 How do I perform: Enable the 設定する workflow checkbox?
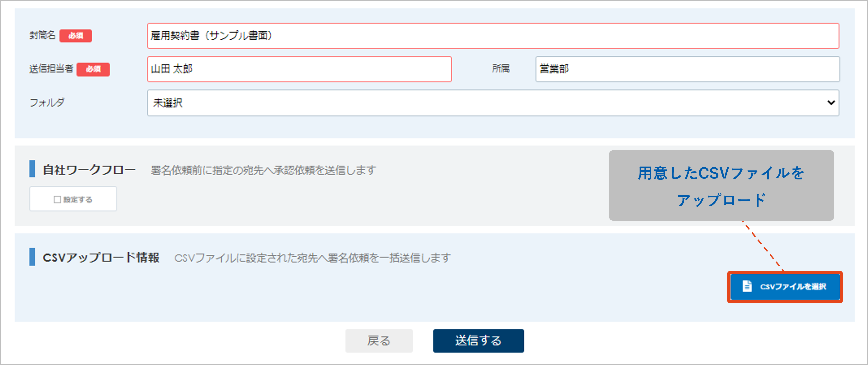pyautogui.click(x=57, y=200)
